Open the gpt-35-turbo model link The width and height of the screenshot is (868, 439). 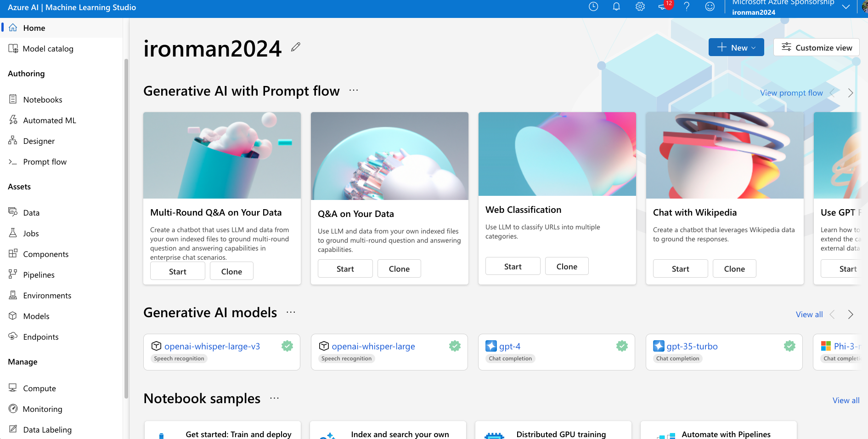pos(692,346)
